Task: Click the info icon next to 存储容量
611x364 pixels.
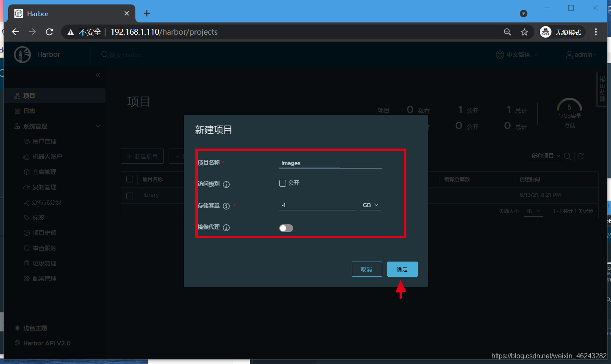Action: click(226, 206)
